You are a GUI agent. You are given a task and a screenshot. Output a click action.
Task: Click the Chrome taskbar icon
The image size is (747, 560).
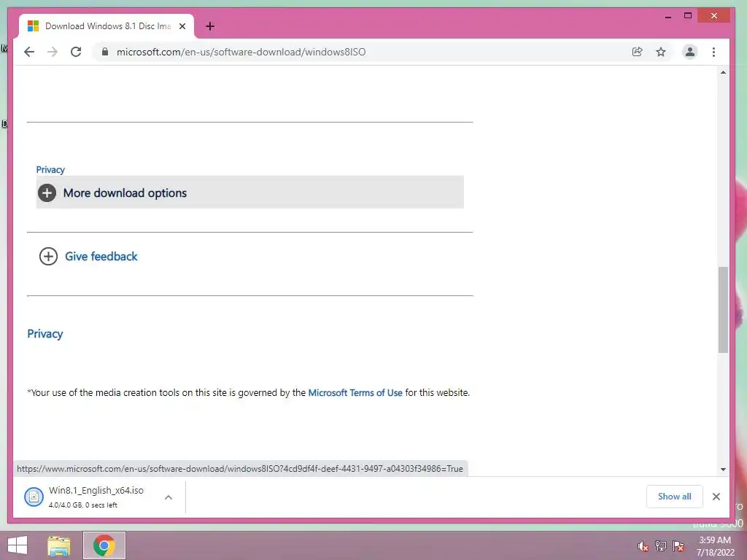(x=104, y=545)
